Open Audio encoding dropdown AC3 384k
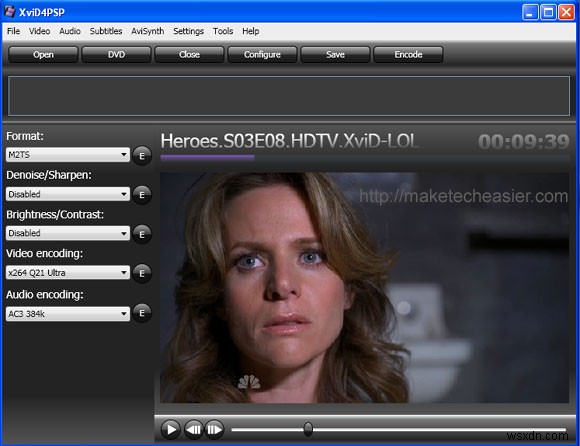 click(x=68, y=314)
